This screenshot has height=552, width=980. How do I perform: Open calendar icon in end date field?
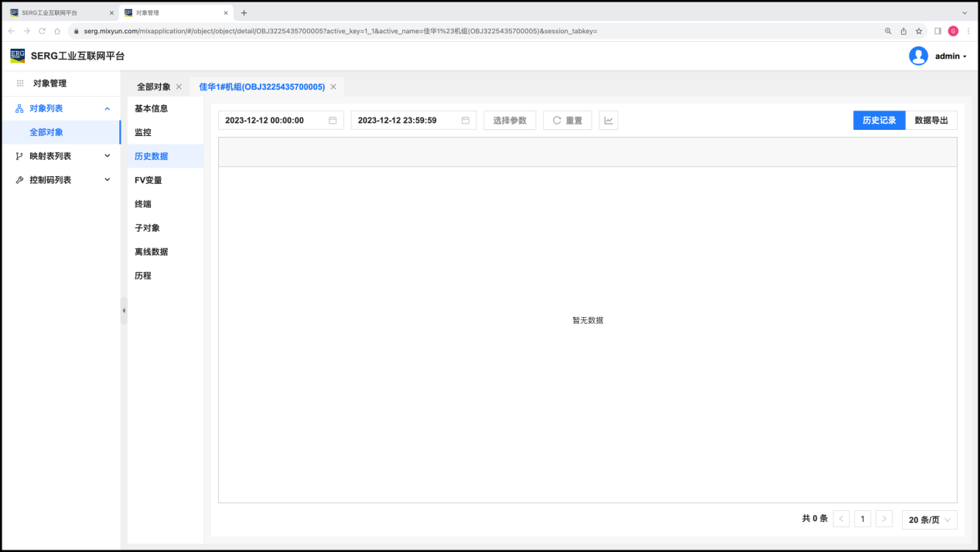point(466,121)
